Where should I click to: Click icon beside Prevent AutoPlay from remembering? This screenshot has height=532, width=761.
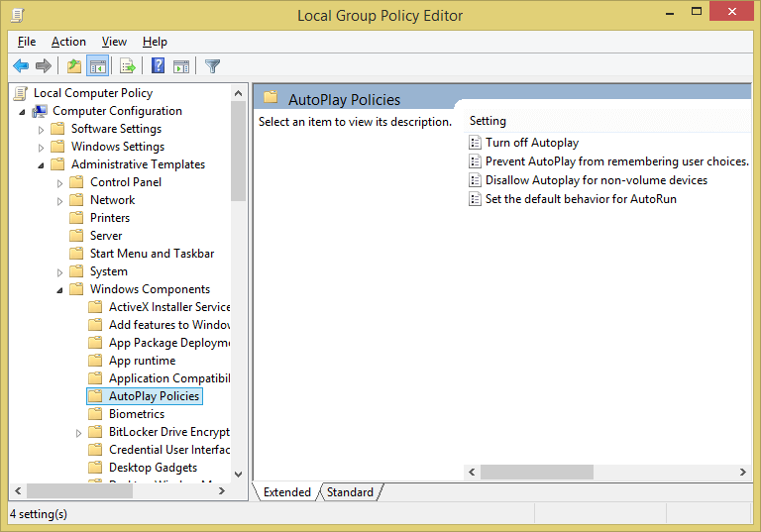[x=476, y=161]
